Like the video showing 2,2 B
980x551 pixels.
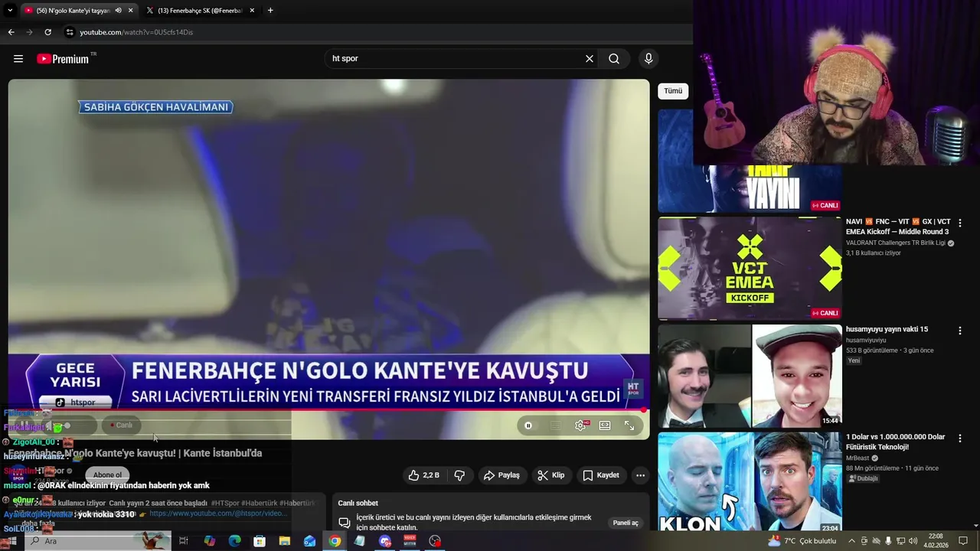pyautogui.click(x=424, y=475)
